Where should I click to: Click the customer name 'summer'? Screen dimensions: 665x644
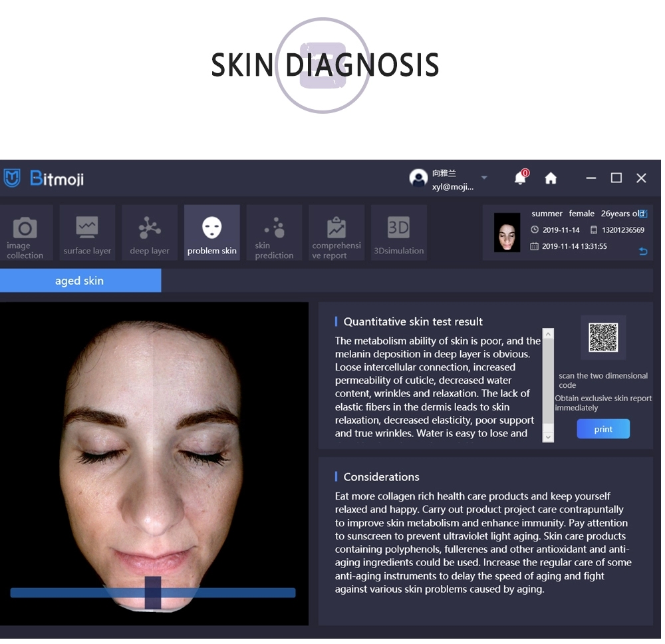tap(547, 214)
